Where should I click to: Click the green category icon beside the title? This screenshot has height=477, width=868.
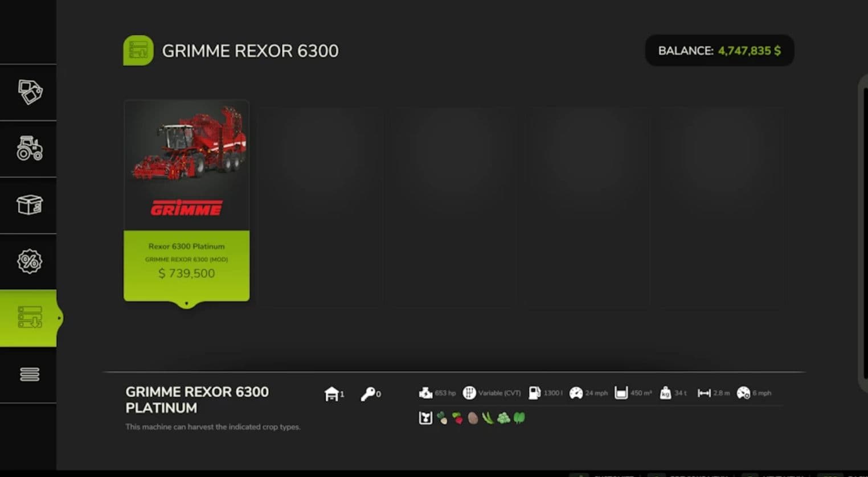point(138,51)
